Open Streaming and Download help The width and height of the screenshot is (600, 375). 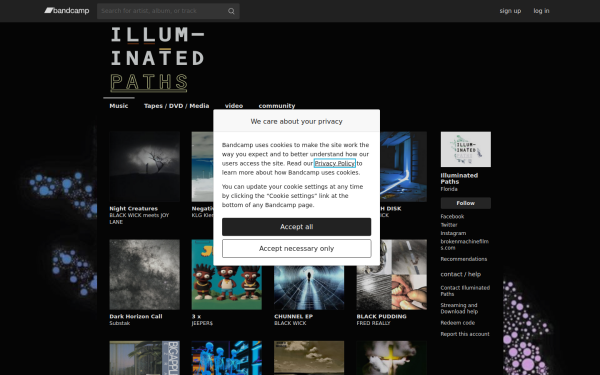point(459,308)
